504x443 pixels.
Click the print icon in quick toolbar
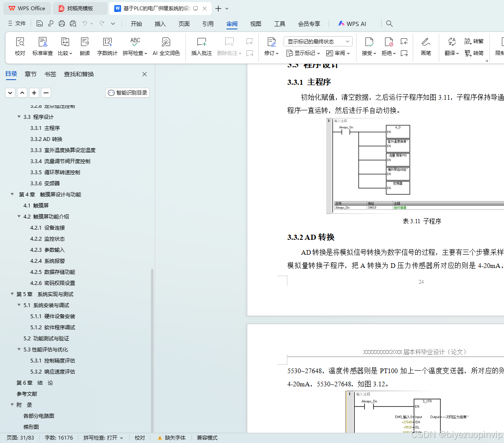62,23
